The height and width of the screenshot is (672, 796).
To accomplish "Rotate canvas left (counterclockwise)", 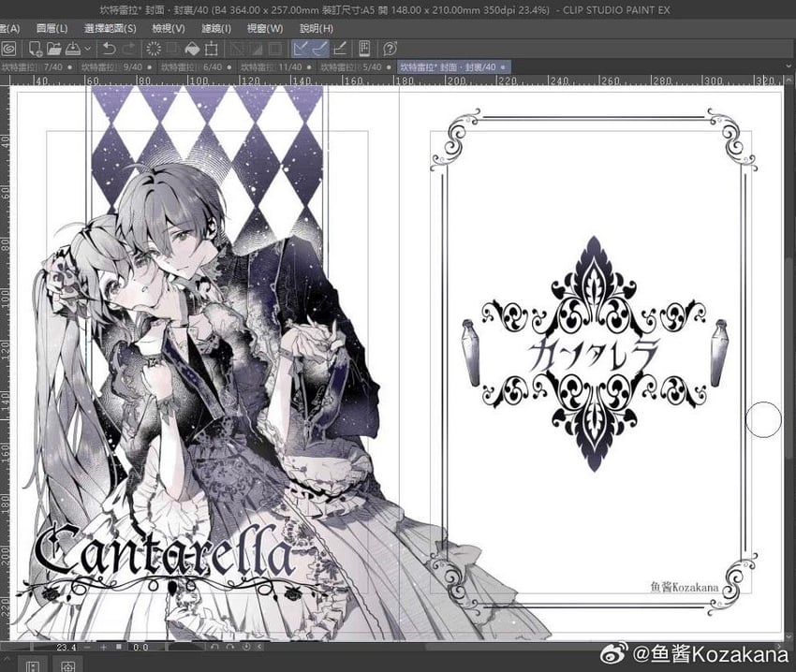I will coord(214,647).
